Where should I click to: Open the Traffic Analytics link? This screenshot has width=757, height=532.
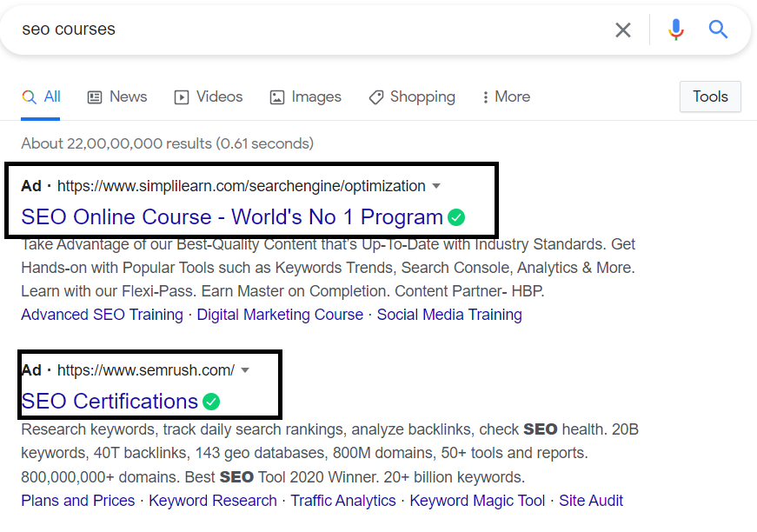(343, 501)
